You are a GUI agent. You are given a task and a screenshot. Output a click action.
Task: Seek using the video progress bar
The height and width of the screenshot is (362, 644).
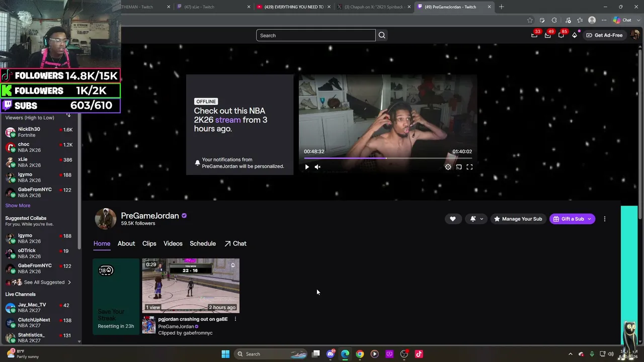point(388,158)
